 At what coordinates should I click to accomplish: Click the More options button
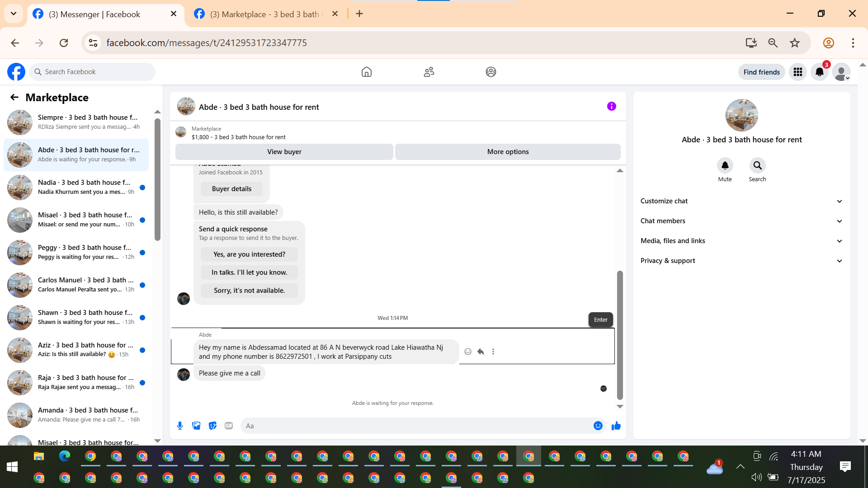pyautogui.click(x=508, y=152)
